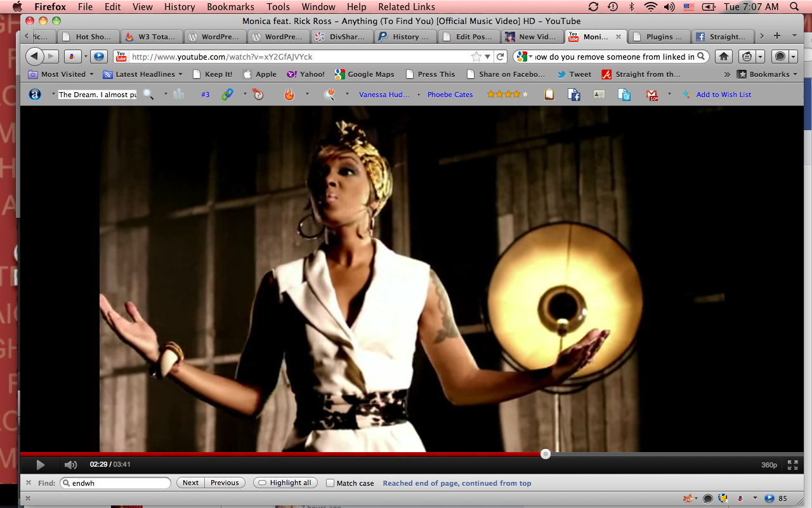The width and height of the screenshot is (812, 508).
Task: Open the Add to Wish List link
Action: click(723, 95)
